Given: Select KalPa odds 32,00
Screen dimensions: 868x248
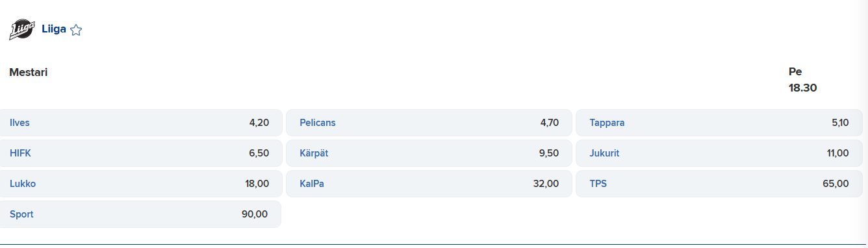Looking at the screenshot, I should tap(429, 184).
